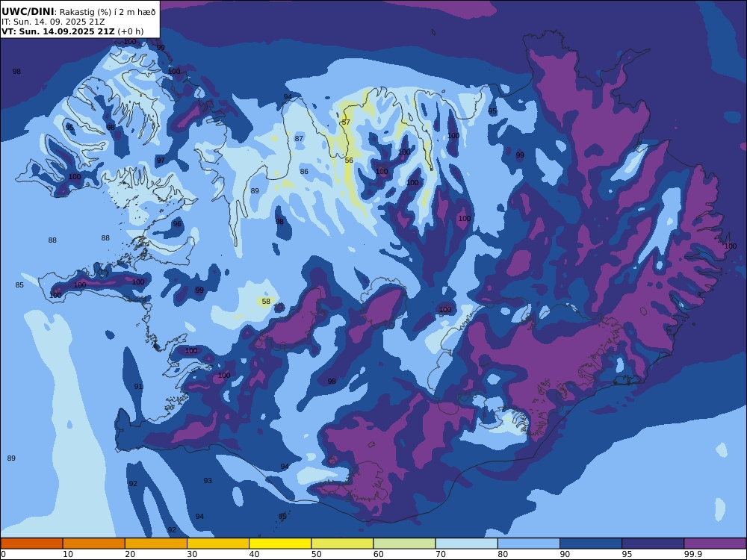Click the map value 91
Viewport: 747px width, 560px height.
point(138,387)
